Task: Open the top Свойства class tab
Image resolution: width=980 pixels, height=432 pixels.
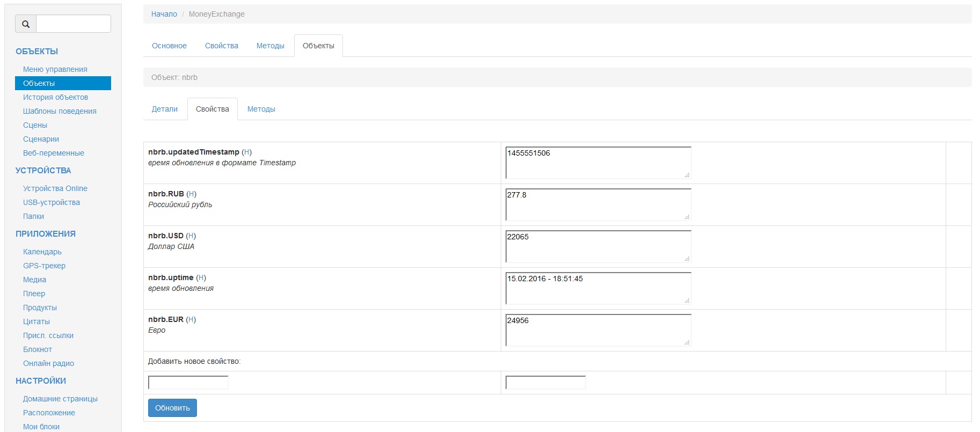Action: 222,46
